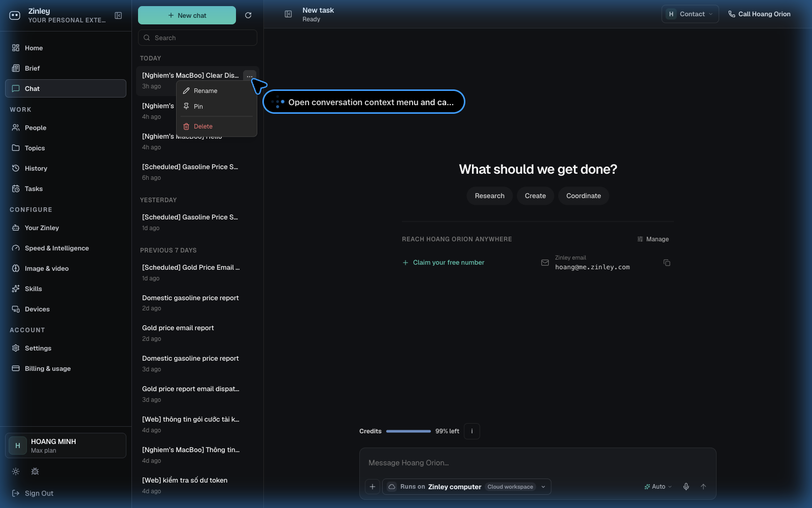
Task: Collapse the left sidebar panel icon
Action: point(118,15)
